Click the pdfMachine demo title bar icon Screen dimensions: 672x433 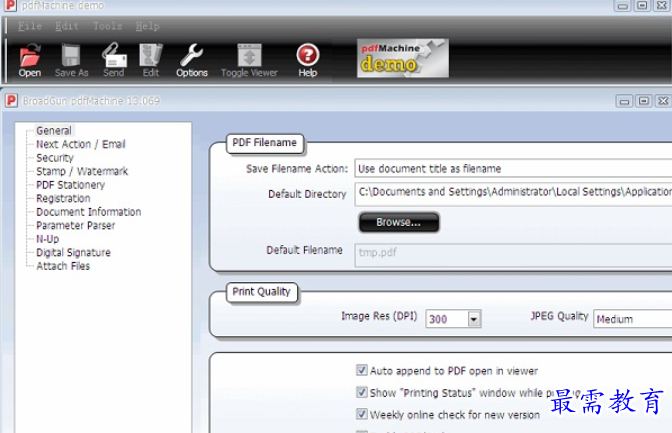click(9, 5)
